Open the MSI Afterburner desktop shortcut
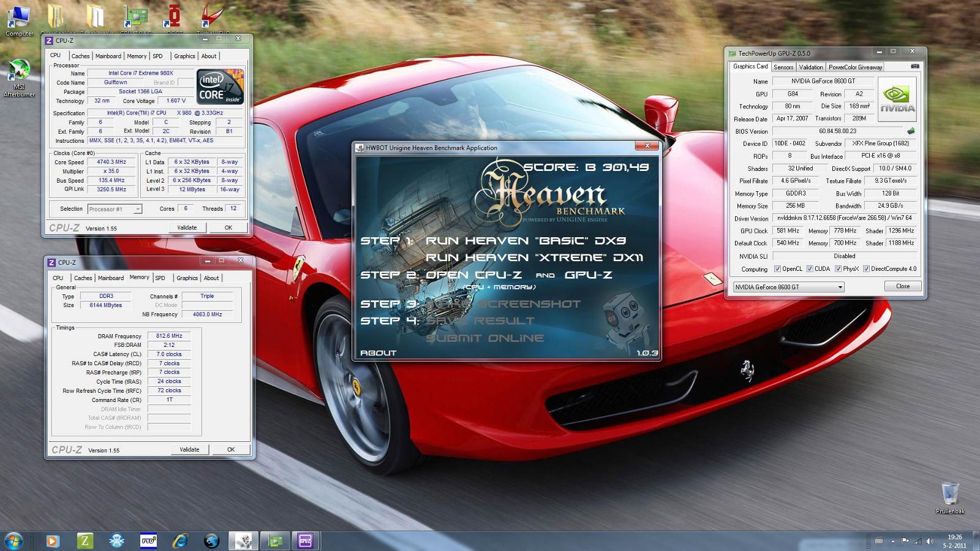Viewport: 980px width, 551px height. (19, 78)
